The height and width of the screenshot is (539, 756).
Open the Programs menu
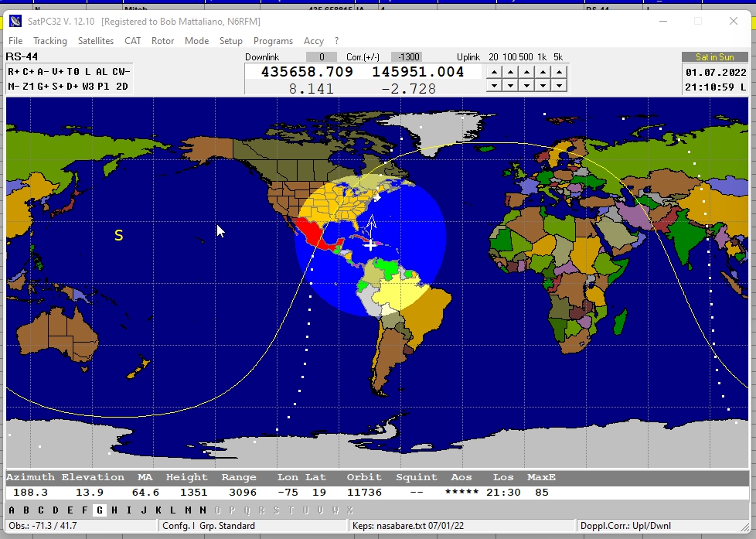point(274,41)
